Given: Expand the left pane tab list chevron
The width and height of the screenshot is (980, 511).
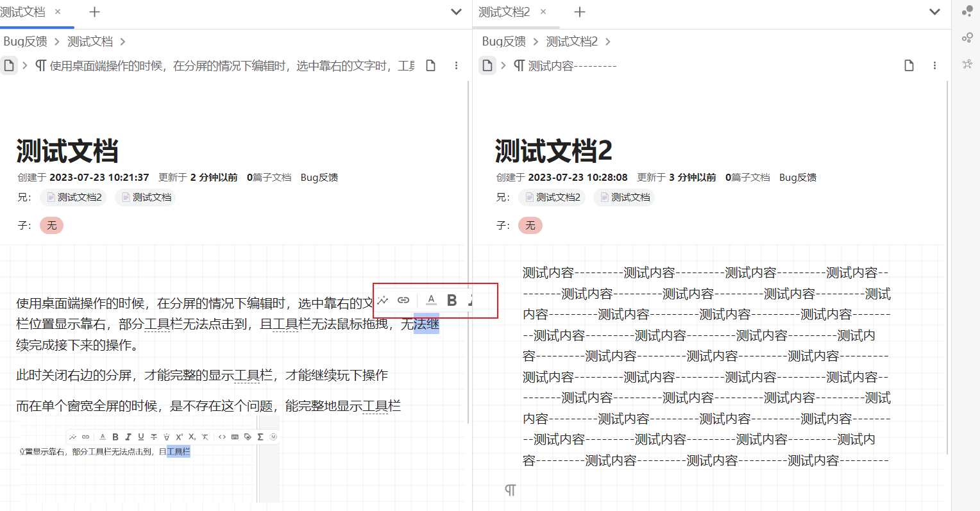Looking at the screenshot, I should tap(456, 12).
